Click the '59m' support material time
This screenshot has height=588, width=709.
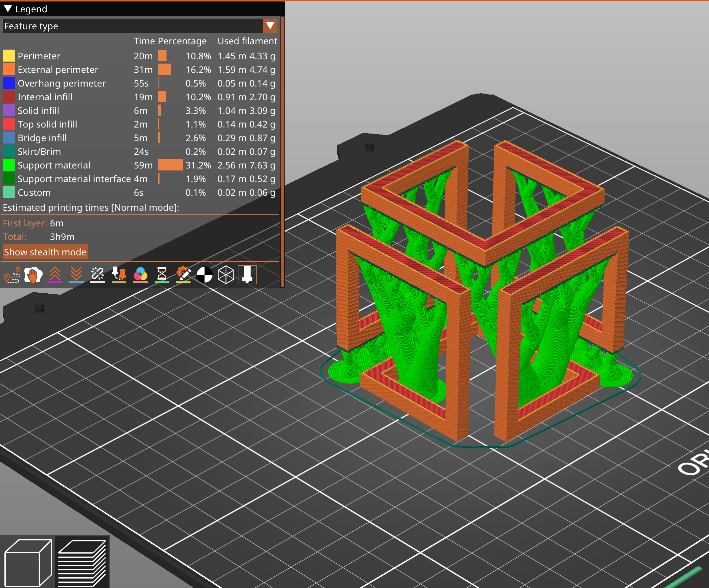143,165
